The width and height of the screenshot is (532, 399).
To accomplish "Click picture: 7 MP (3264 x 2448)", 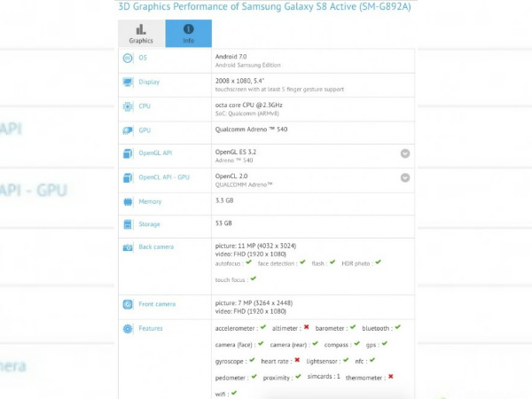I will tap(254, 303).
